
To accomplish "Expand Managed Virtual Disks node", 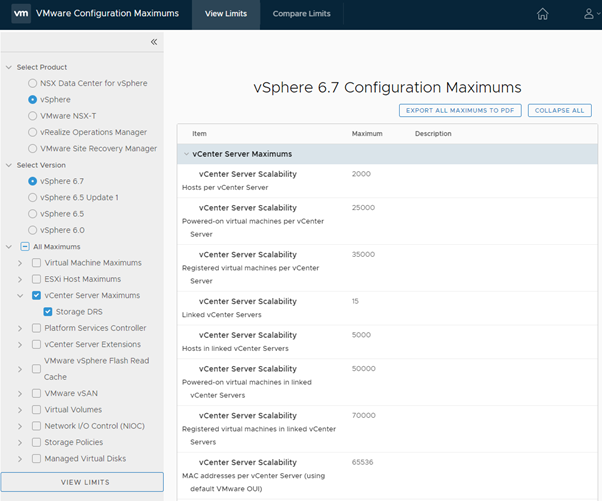I will 20,459.
